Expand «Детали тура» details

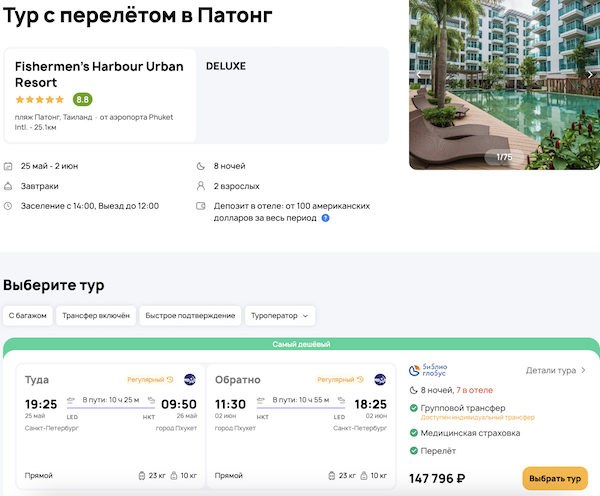(556, 371)
